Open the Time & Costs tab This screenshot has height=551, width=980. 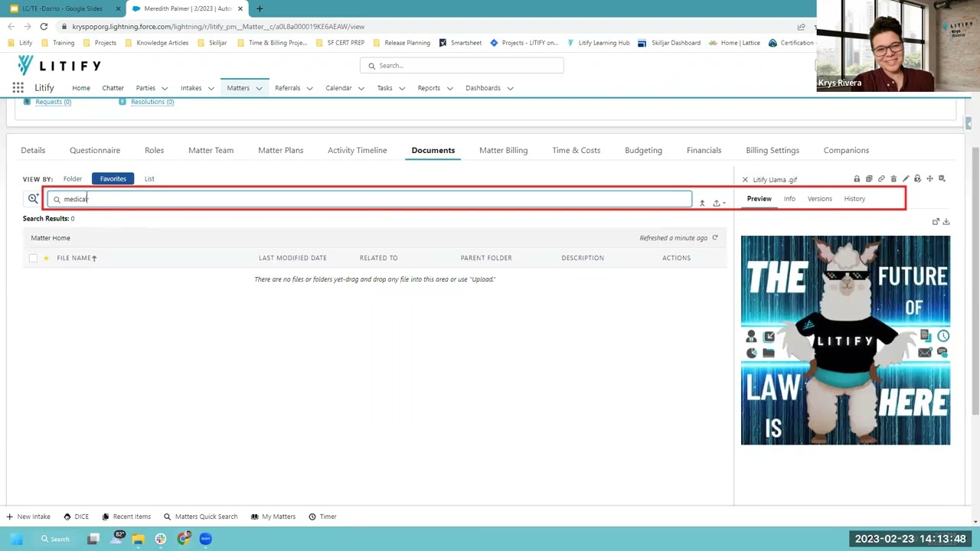[577, 151]
